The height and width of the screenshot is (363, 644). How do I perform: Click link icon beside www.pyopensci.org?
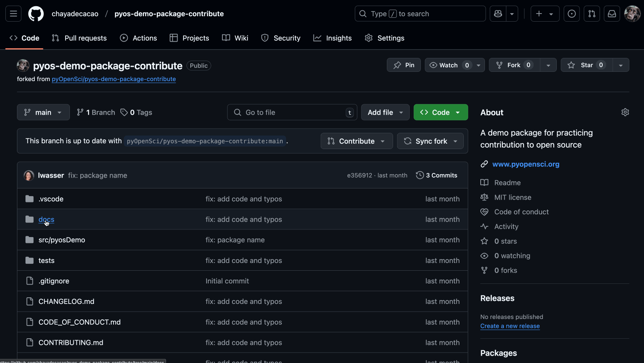(x=484, y=164)
